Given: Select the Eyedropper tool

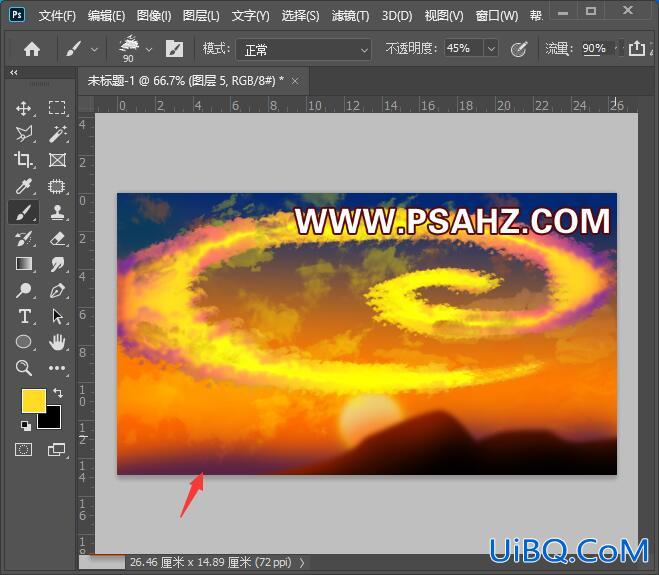Looking at the screenshot, I should (24, 186).
